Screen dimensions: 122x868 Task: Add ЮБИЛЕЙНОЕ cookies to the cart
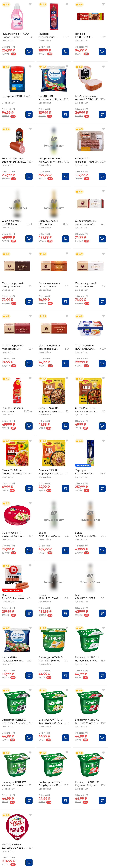tap(102, 52)
